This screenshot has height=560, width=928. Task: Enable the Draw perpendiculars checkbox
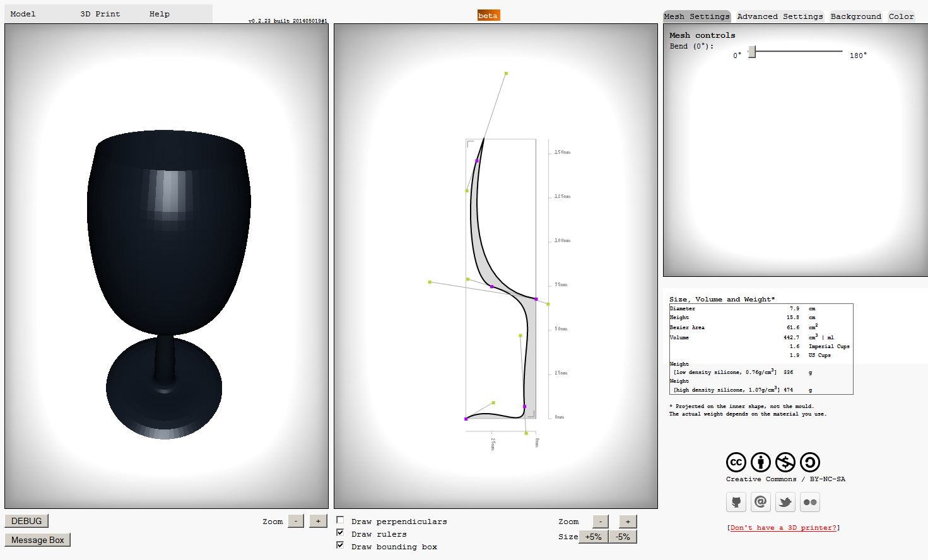click(340, 520)
